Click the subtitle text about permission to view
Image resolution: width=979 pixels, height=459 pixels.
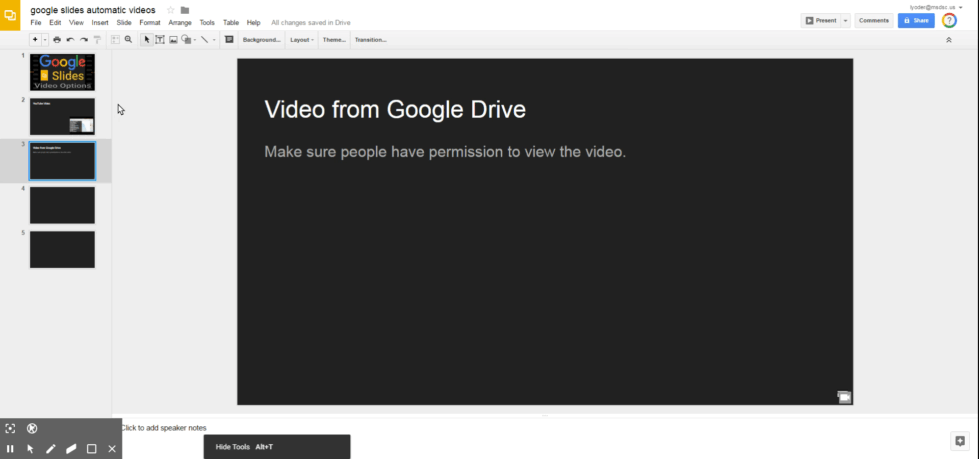(445, 152)
